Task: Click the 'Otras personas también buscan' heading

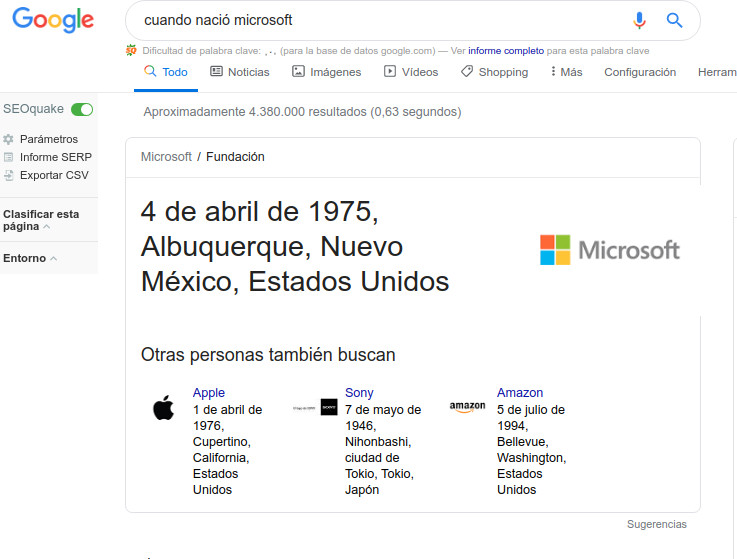Action: pos(268,354)
